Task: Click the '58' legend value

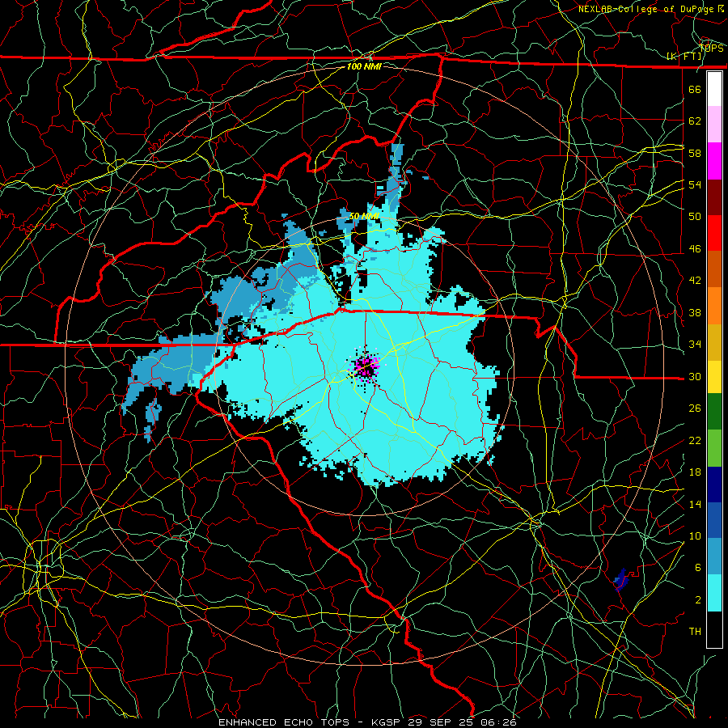Action: click(695, 153)
